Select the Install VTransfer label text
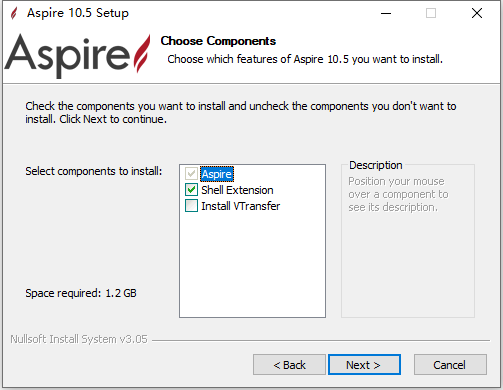The width and height of the screenshot is (503, 390). [240, 206]
